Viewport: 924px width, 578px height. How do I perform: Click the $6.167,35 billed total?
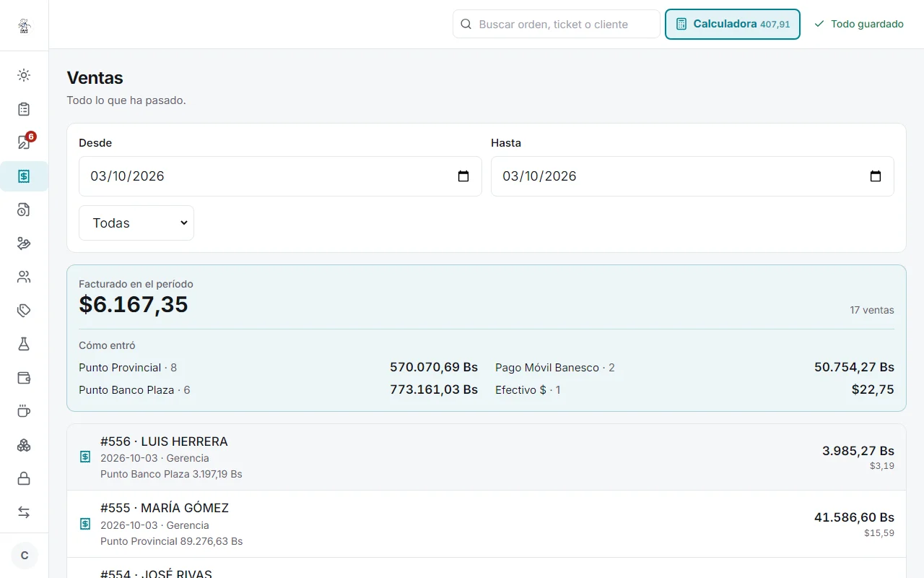point(134,304)
